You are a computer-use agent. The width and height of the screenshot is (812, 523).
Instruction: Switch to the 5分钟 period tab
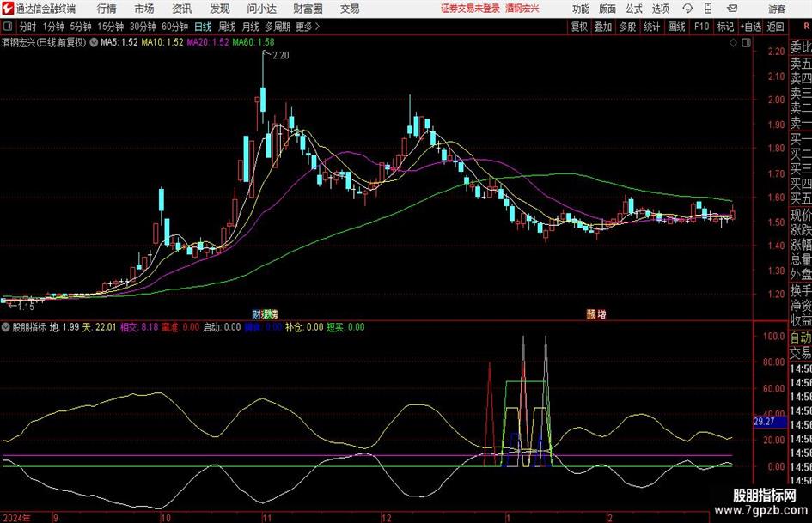pyautogui.click(x=81, y=27)
